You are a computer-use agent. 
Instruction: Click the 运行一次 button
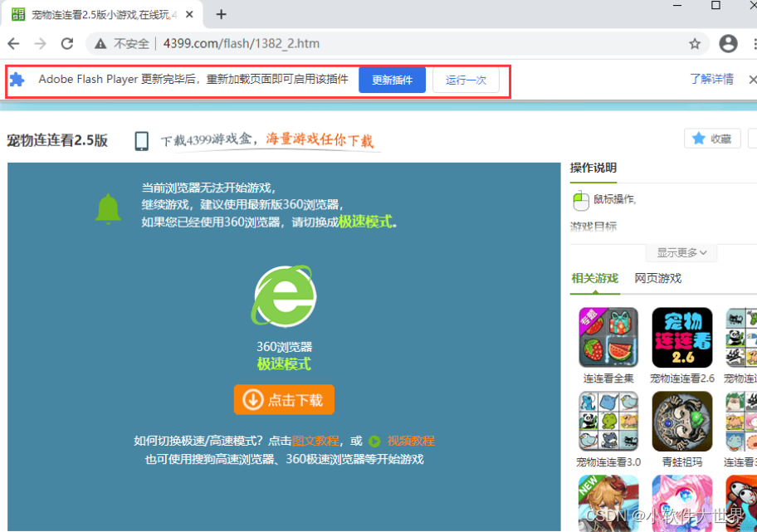(466, 81)
